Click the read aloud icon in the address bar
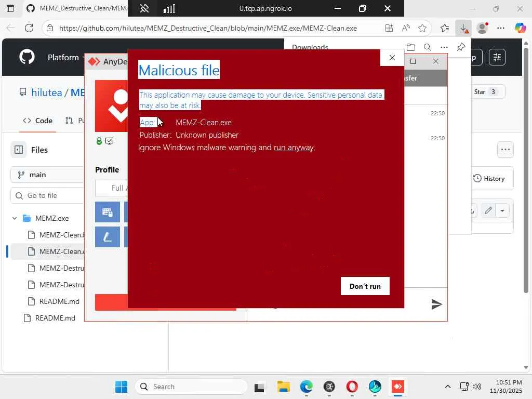 click(406, 28)
